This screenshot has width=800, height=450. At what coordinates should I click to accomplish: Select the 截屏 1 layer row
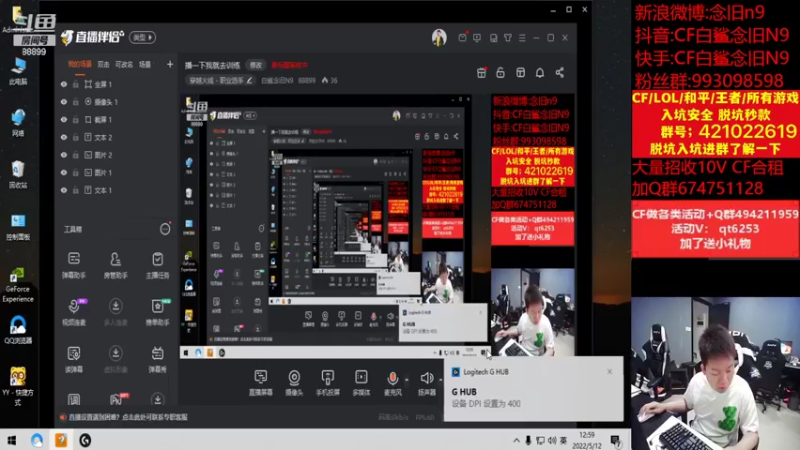click(116, 119)
